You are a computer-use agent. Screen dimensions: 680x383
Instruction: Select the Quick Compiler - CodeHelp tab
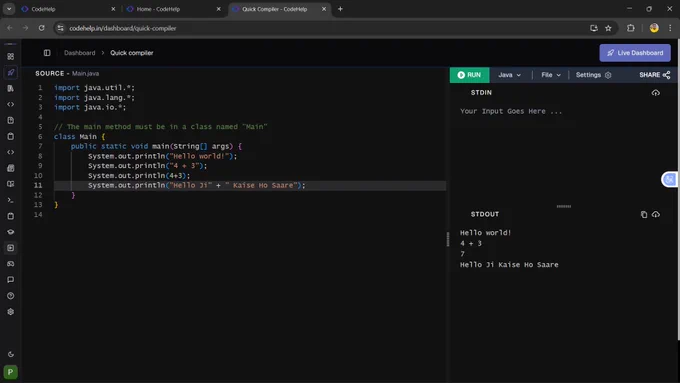[x=278, y=9]
